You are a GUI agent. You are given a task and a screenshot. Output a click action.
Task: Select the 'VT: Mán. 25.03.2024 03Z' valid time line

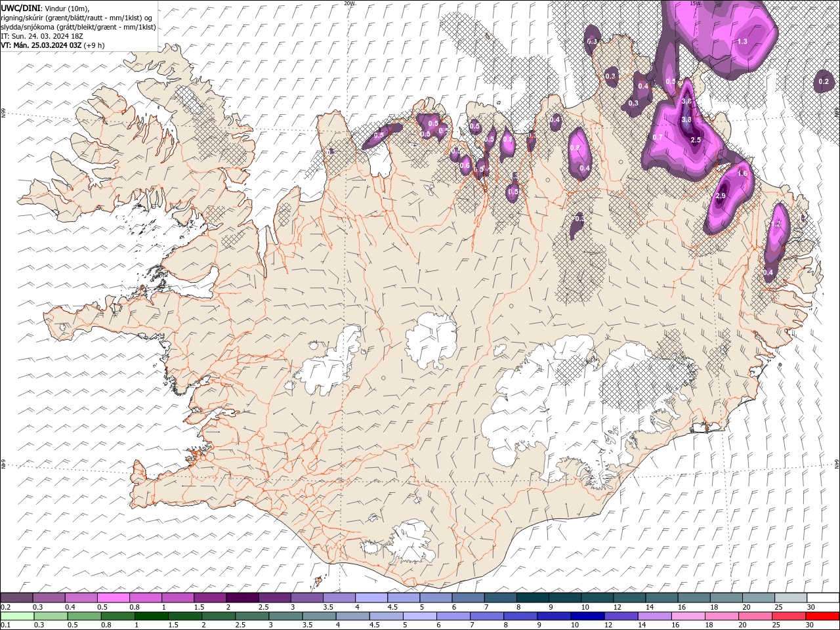click(x=52, y=45)
